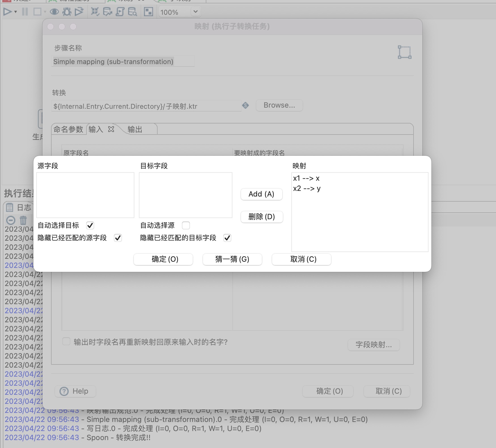Expand the Stop button dropdown arrow
This screenshot has height=448, width=496.
[45, 12]
